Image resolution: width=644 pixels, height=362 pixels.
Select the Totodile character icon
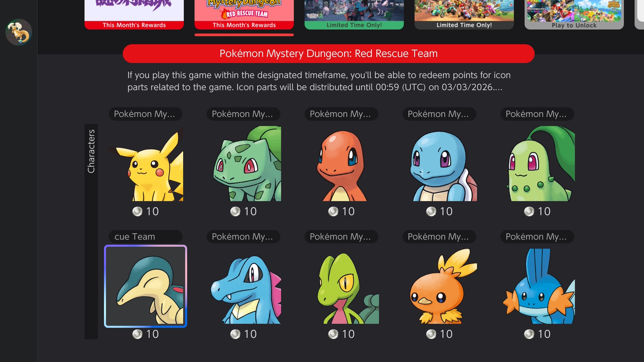[x=244, y=286]
